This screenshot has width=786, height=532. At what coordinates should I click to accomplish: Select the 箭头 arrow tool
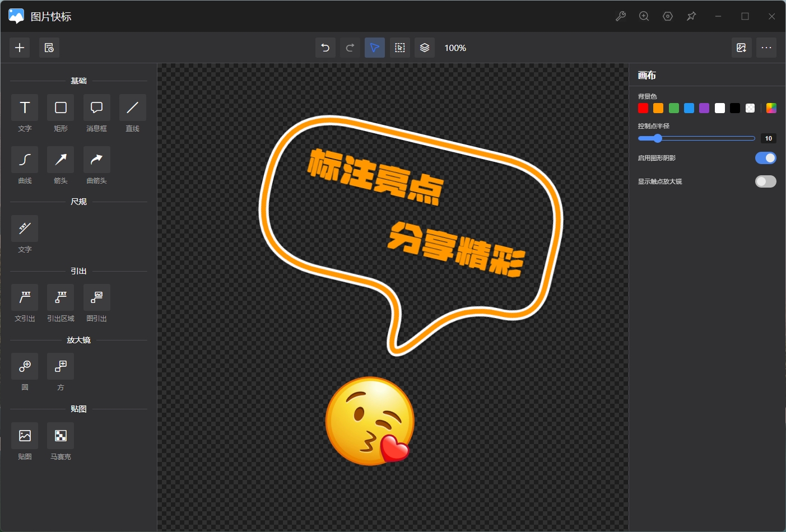(61, 160)
